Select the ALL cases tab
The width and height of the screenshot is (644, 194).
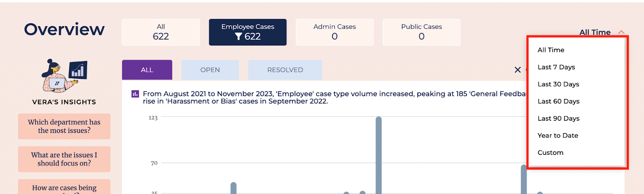pyautogui.click(x=147, y=70)
